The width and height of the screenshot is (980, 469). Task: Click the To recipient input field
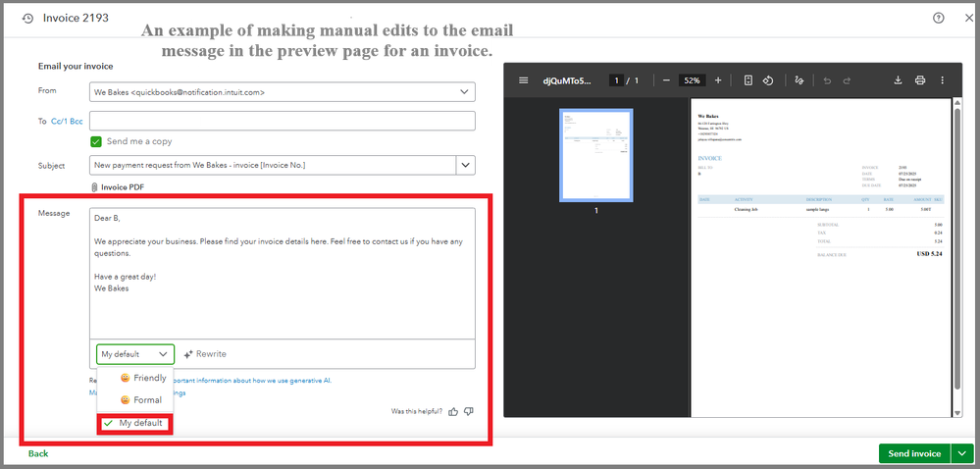coord(282,121)
